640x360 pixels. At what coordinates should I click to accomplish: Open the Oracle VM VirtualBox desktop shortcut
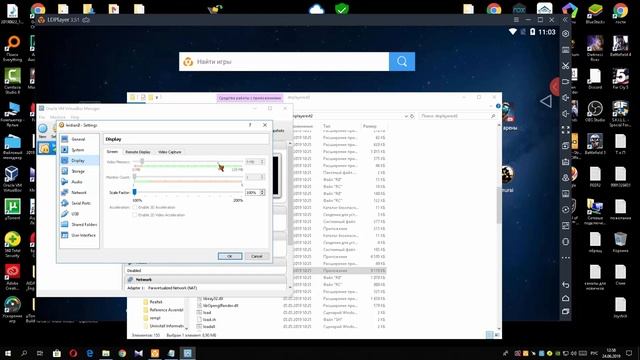12,179
